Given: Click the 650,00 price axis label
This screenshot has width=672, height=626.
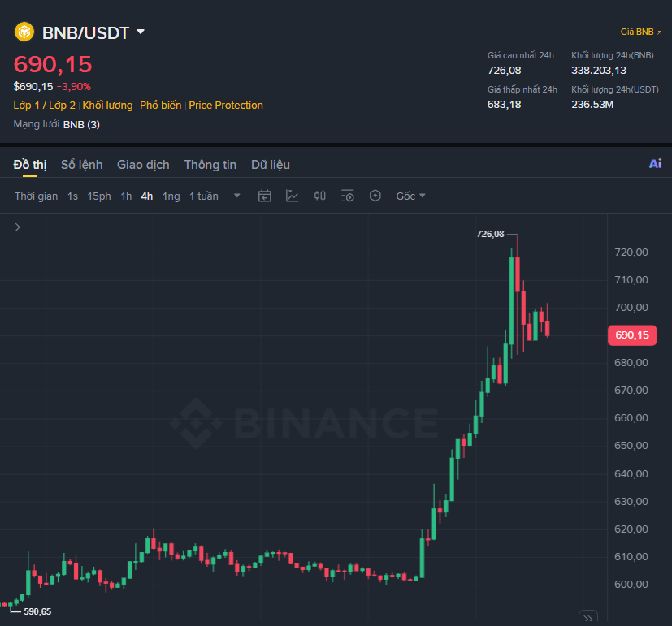Looking at the screenshot, I should (631, 446).
